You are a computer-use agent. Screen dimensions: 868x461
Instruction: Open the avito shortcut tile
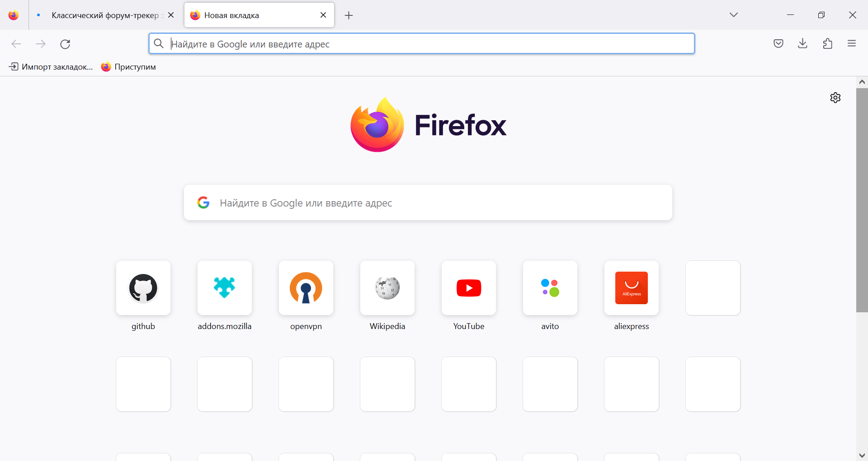[550, 288]
